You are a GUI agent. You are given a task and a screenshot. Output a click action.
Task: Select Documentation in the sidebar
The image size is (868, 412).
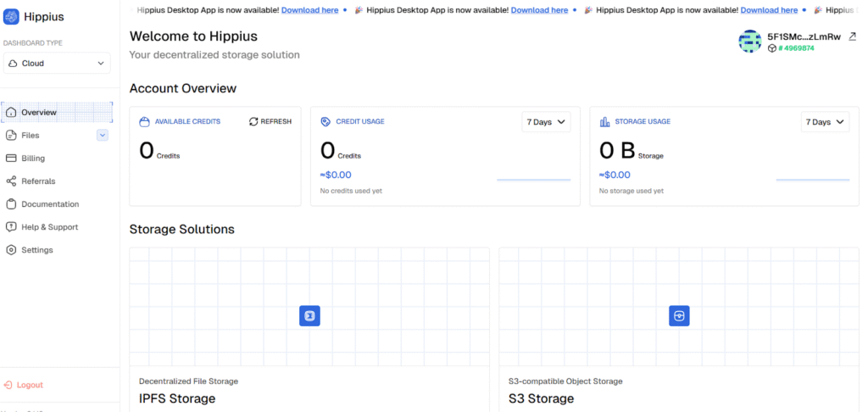[x=49, y=204]
